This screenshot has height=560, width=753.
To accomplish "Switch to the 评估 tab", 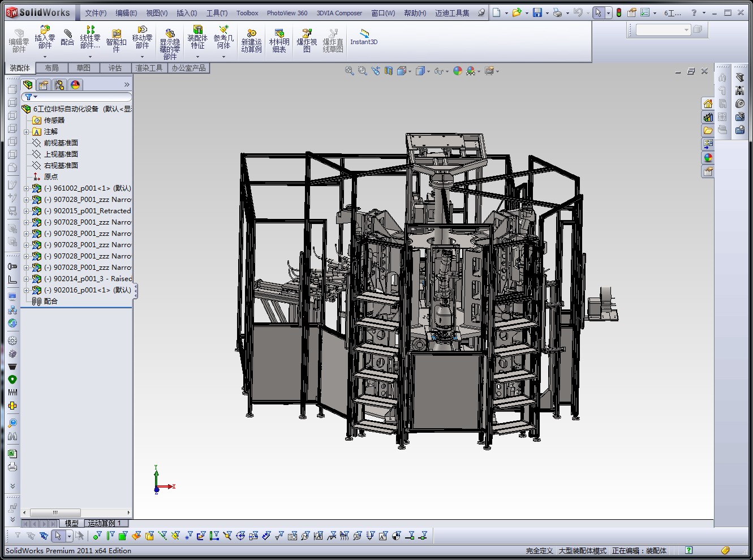I will pos(115,68).
